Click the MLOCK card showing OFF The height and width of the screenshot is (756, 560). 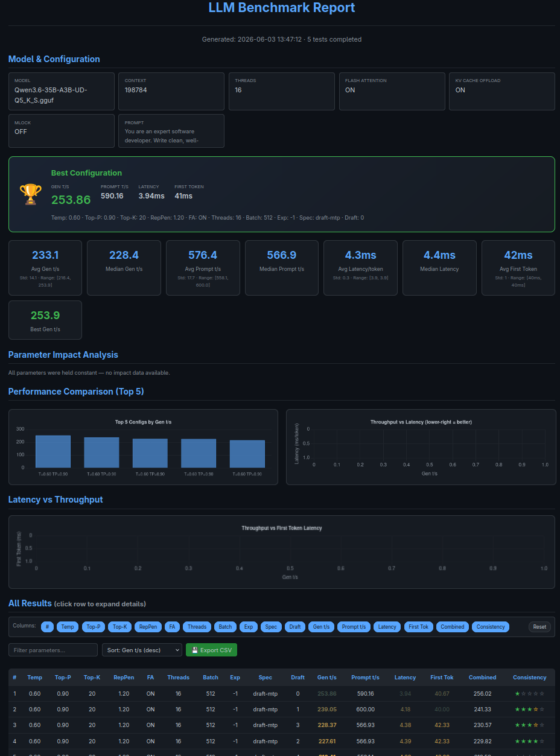point(62,131)
